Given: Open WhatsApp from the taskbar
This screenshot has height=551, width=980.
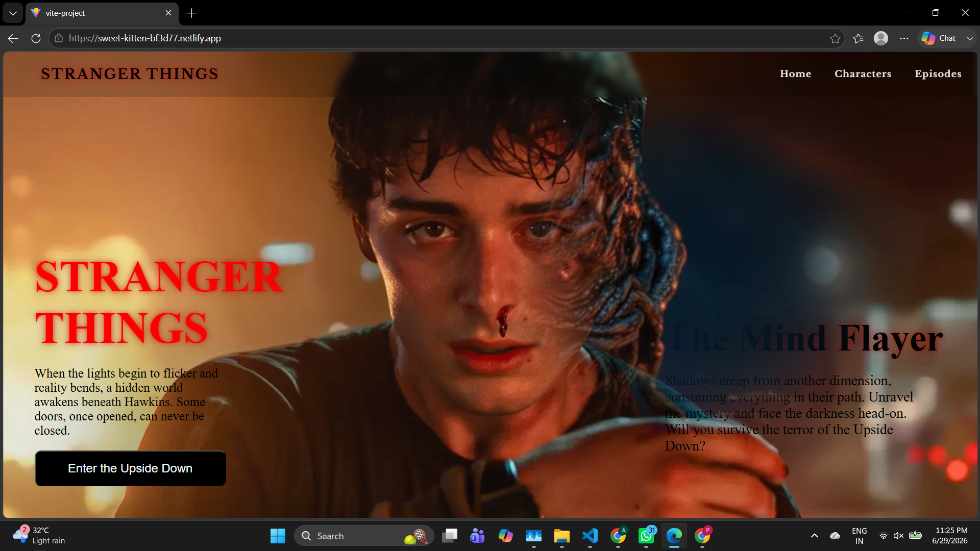Looking at the screenshot, I should [x=646, y=536].
